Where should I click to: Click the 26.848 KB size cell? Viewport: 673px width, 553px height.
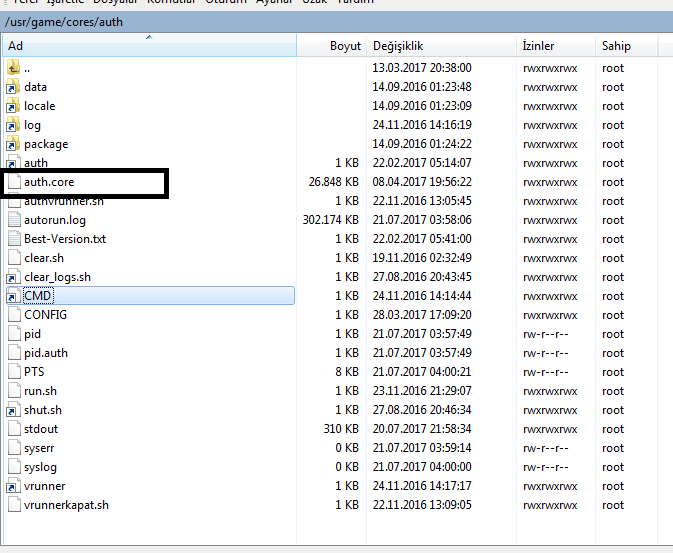pos(333,182)
